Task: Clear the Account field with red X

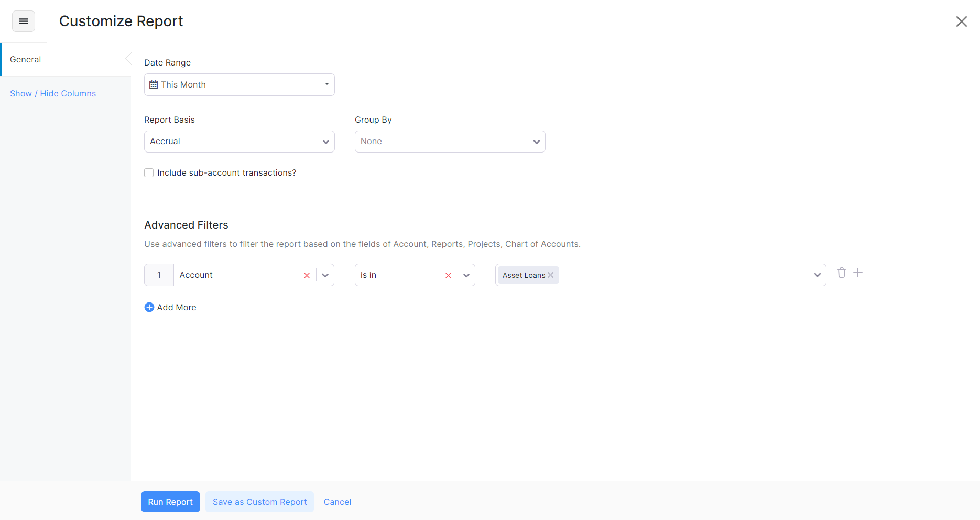Action: click(307, 275)
